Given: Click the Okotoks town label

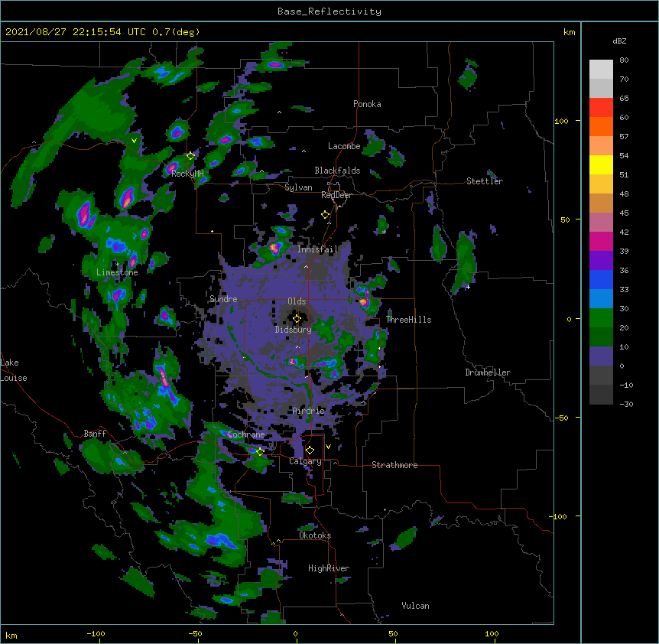Looking at the screenshot, I should click(x=315, y=535).
